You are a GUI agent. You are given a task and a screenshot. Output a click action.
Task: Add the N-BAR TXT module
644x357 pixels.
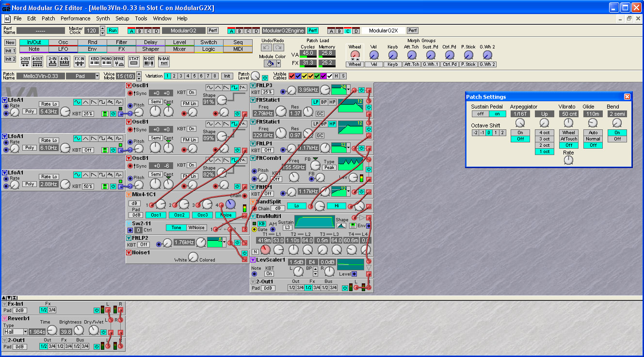164,61
